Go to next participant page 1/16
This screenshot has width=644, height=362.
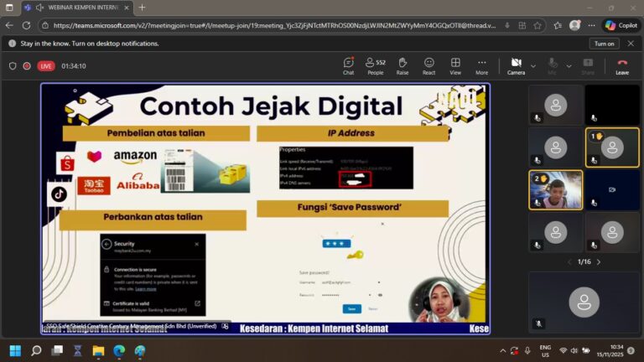[599, 262]
